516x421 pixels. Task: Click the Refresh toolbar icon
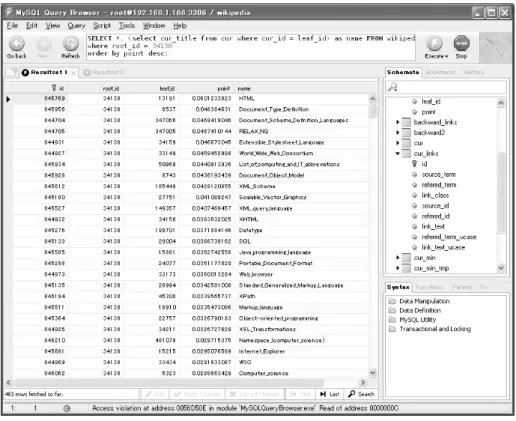tap(71, 43)
